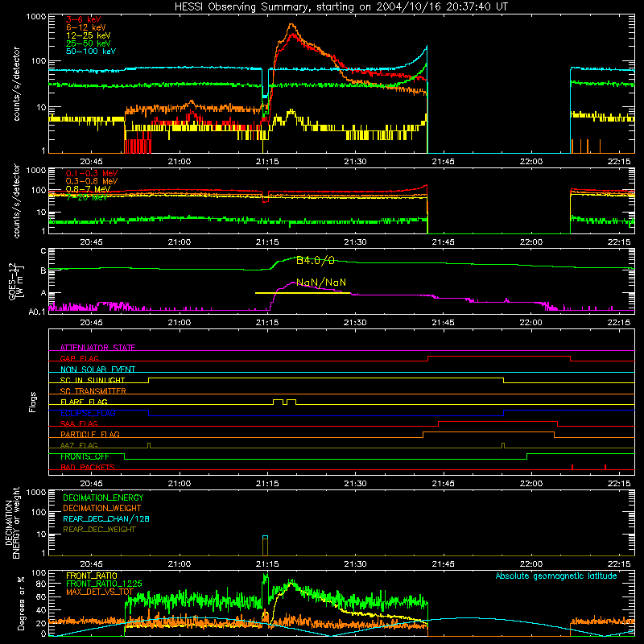Click the Flags y-axis title
The width and height of the screenshot is (644, 644).
point(33,402)
